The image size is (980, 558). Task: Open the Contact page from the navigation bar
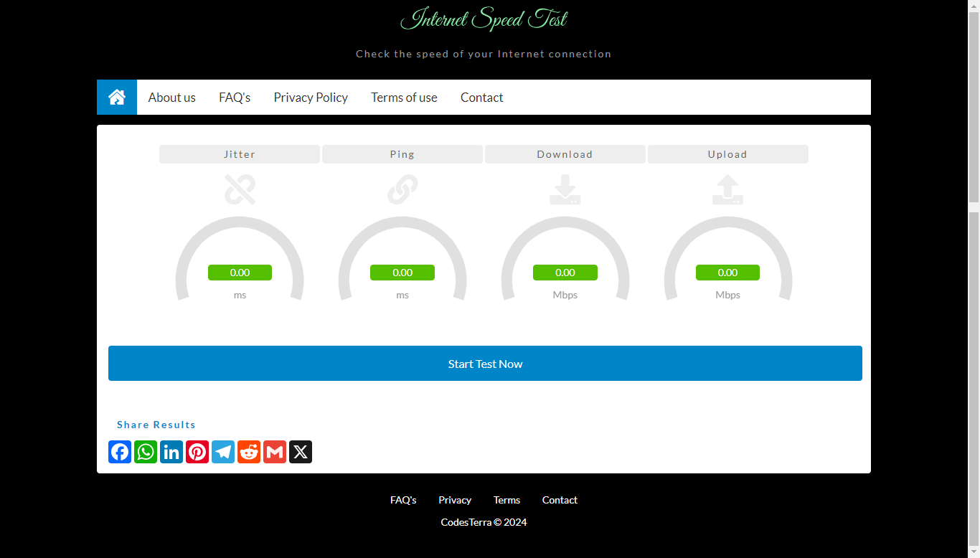pyautogui.click(x=481, y=97)
